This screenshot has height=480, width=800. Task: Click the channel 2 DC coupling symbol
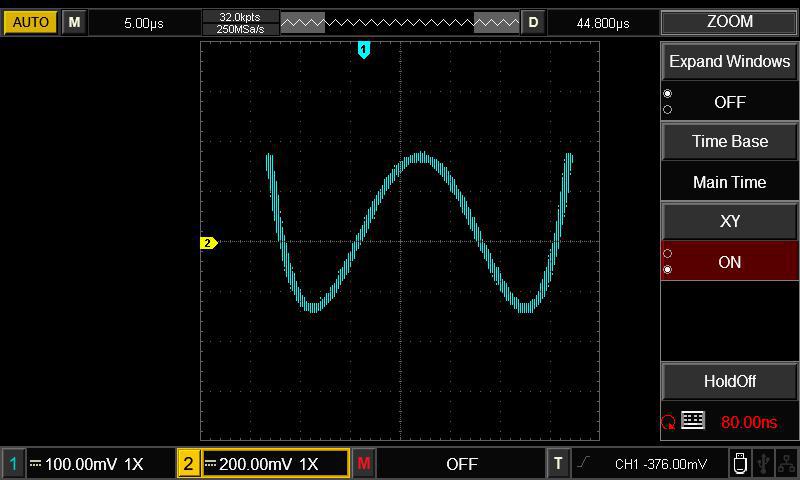(210, 464)
